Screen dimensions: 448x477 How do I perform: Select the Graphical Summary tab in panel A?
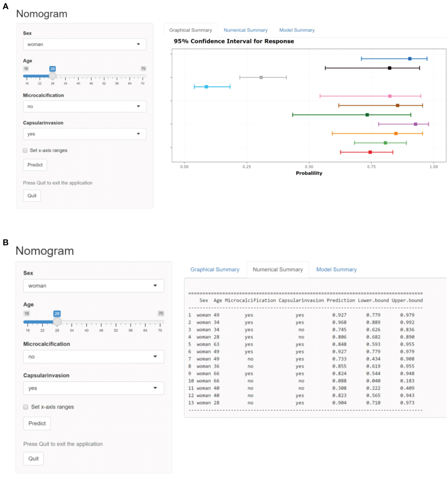[191, 30]
